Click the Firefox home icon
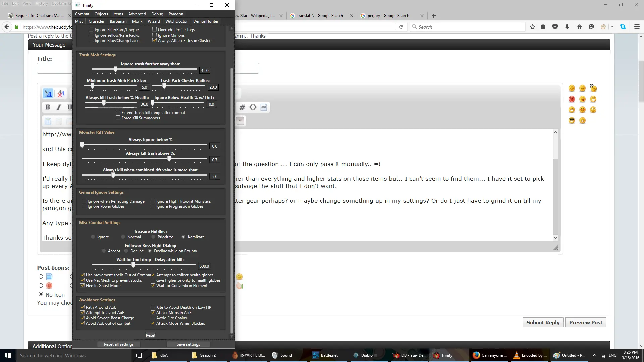The height and width of the screenshot is (362, 644). click(x=579, y=27)
